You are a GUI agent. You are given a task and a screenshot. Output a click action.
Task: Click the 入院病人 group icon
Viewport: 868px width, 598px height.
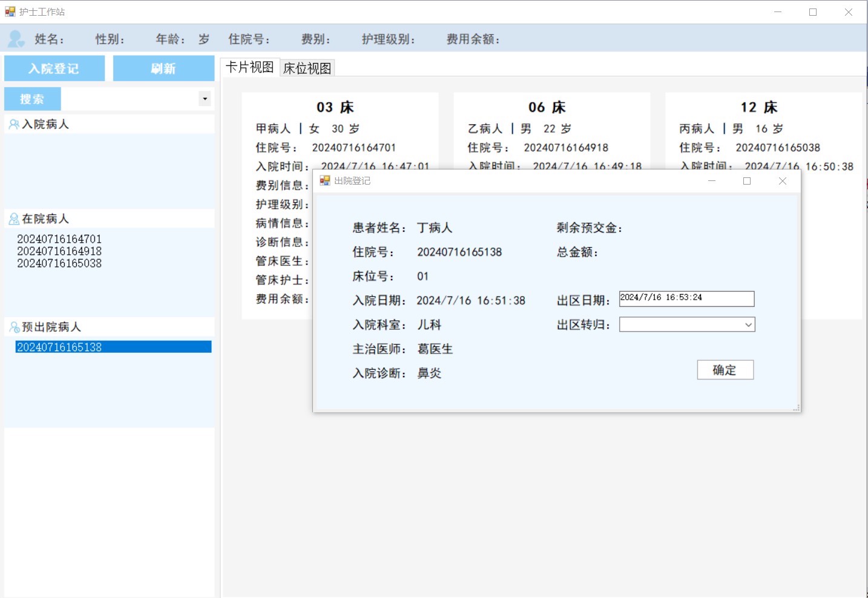point(14,124)
